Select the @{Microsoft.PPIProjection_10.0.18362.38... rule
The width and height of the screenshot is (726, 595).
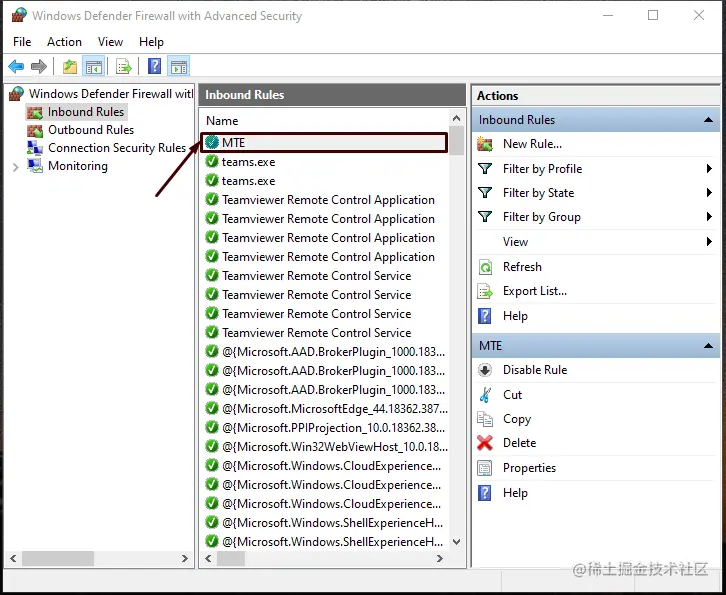(326, 428)
